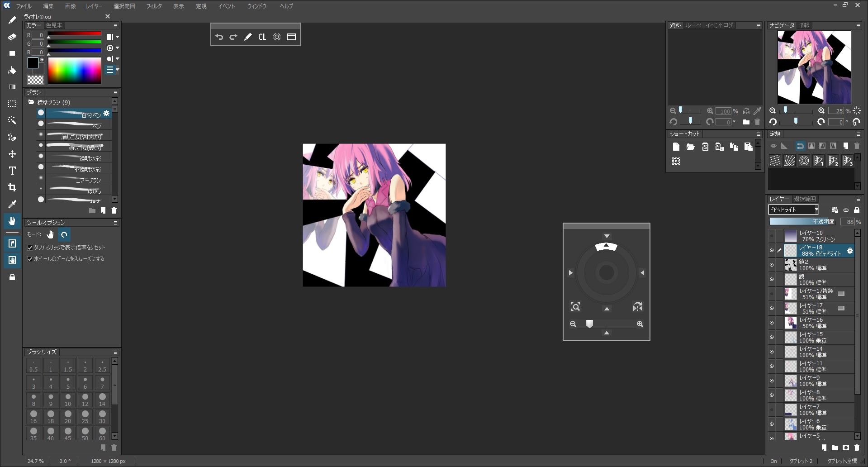Screen dimensions: 868x467
Task: Click the layer opacity value field
Action: tap(848, 222)
